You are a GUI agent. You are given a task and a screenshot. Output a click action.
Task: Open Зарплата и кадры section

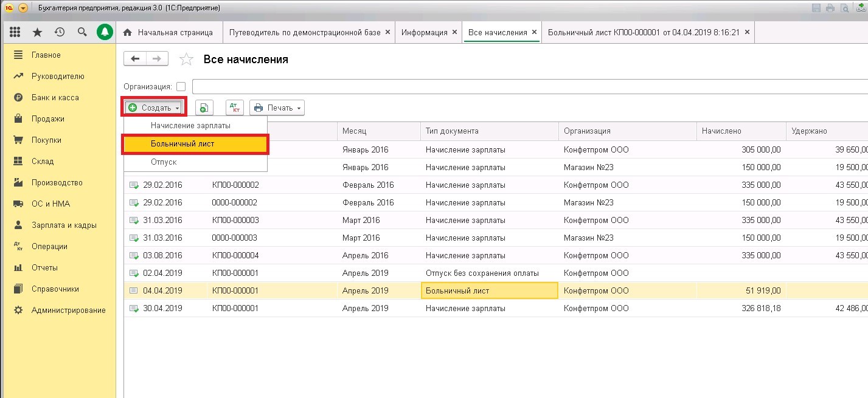click(x=64, y=225)
